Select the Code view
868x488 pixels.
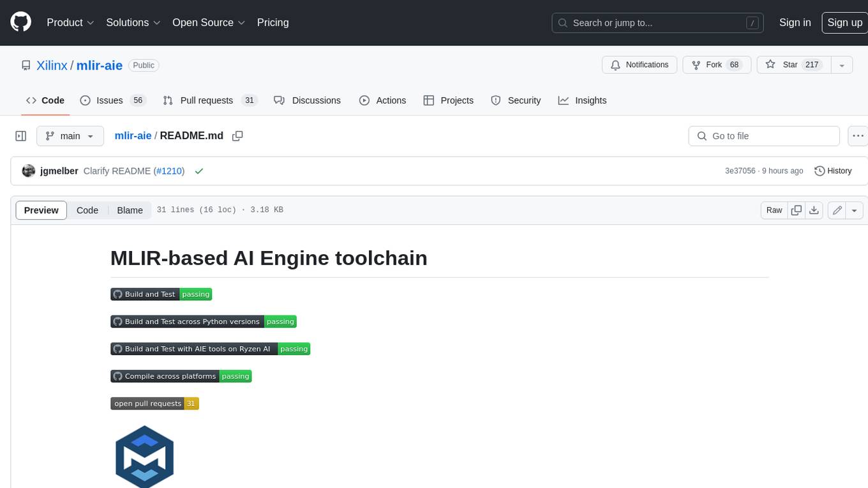click(87, 210)
